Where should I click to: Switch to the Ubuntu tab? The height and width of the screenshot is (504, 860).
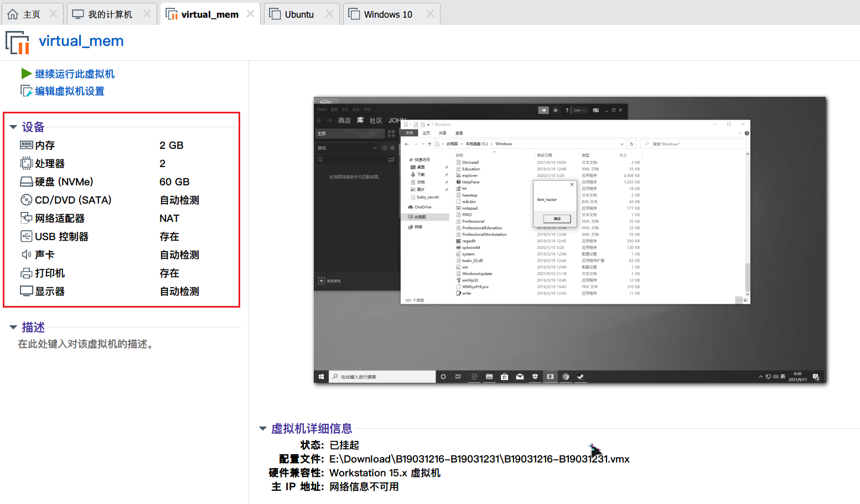coord(301,14)
